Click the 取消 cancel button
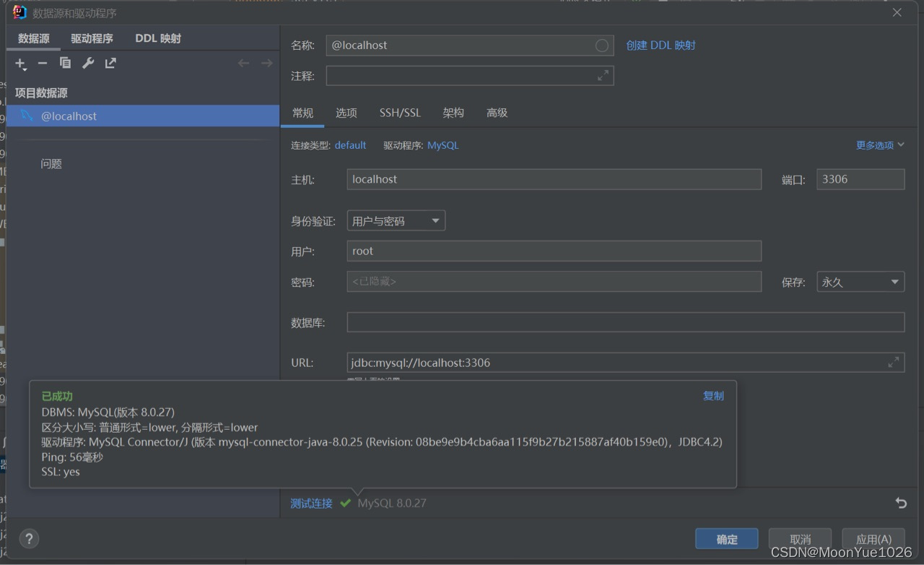Viewport: 924px width, 565px height. 800,539
